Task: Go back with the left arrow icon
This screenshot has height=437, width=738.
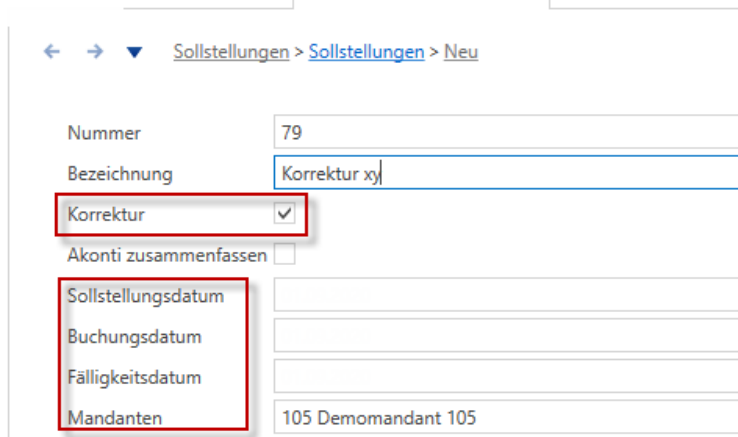Action: [x=52, y=51]
